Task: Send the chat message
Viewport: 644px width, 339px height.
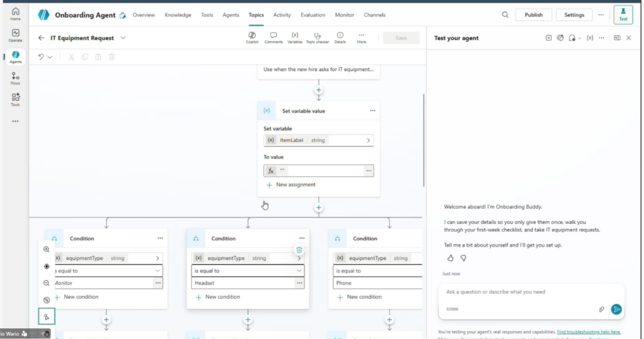Action: tap(616, 309)
